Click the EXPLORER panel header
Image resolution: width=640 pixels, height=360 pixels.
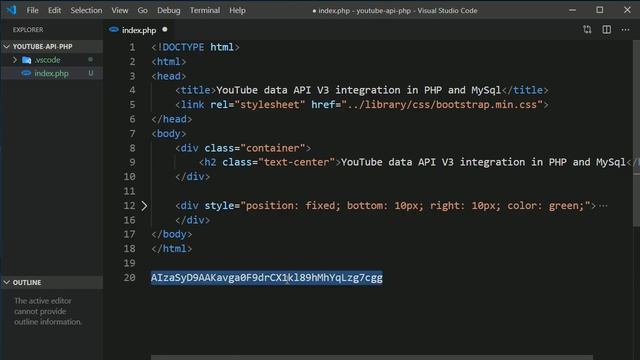28,30
